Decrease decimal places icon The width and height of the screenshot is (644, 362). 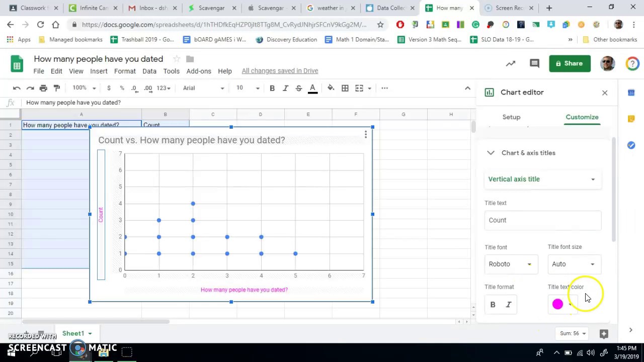pos(134,88)
